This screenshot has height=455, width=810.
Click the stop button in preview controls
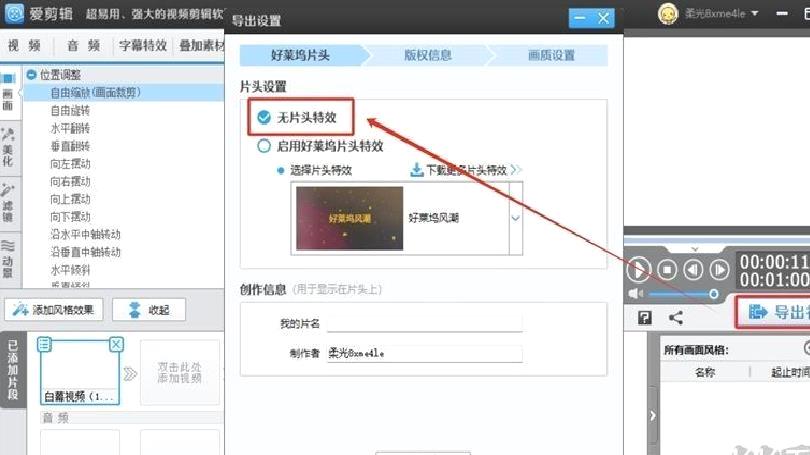click(x=667, y=270)
